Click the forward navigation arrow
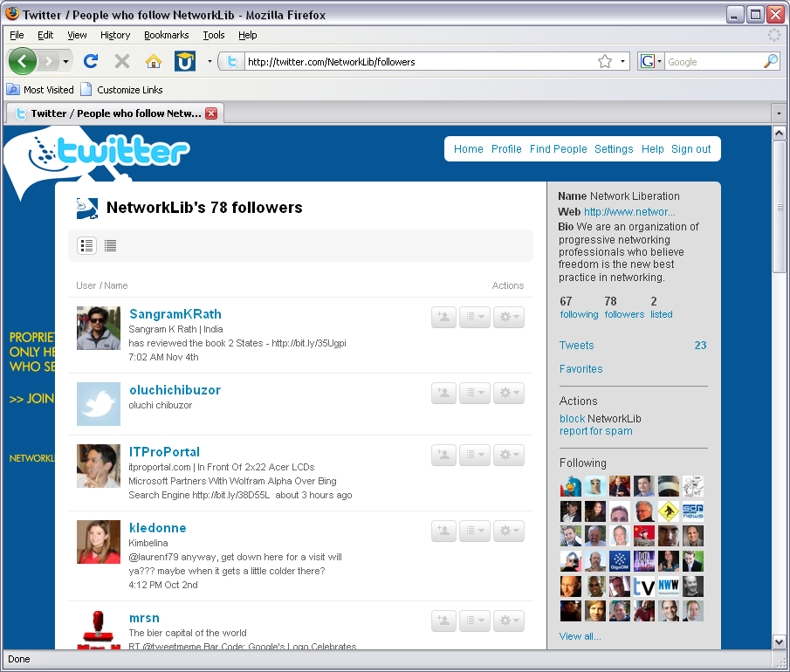 coord(49,61)
